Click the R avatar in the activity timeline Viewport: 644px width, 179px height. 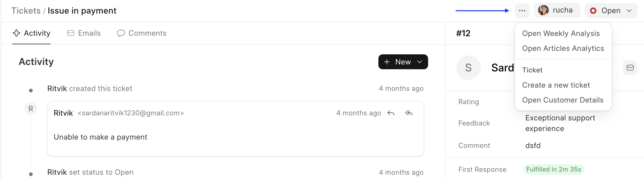31,109
